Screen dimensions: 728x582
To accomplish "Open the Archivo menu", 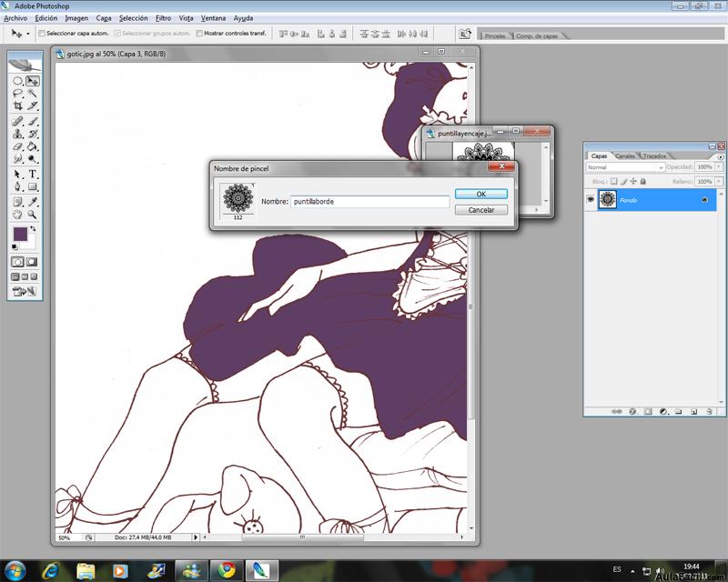I will tap(15, 18).
